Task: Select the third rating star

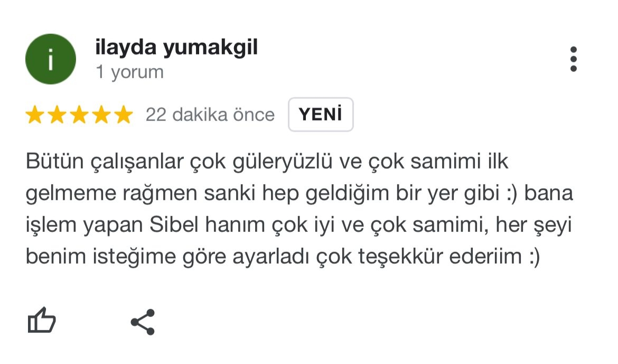Action: coord(79,115)
